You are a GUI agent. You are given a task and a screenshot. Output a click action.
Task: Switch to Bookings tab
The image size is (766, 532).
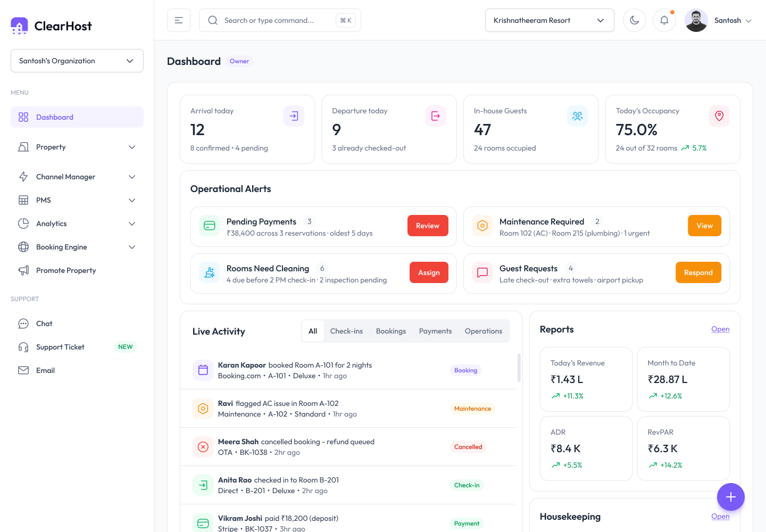tap(391, 331)
